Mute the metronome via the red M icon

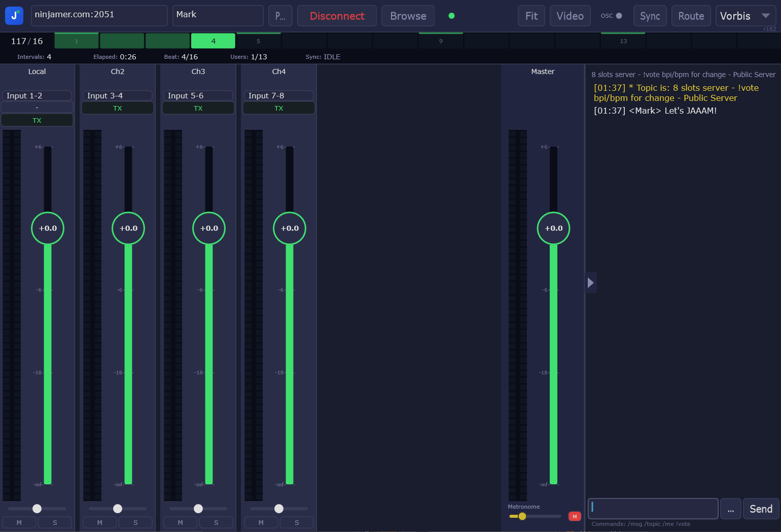click(x=575, y=516)
